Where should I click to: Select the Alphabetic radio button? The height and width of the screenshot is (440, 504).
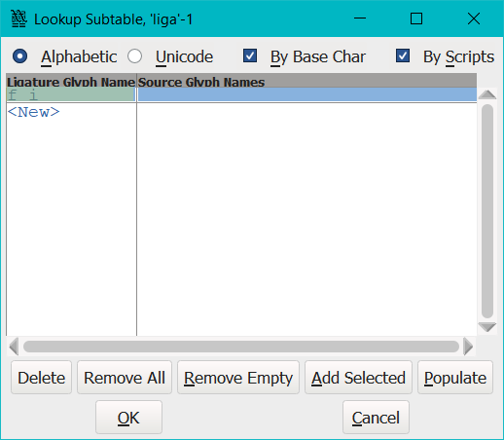click(x=20, y=56)
